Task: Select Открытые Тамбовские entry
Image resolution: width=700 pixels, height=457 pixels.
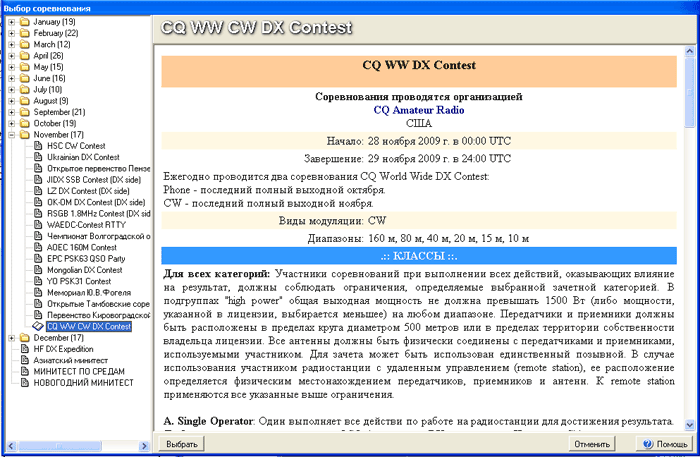Action: 98,304
